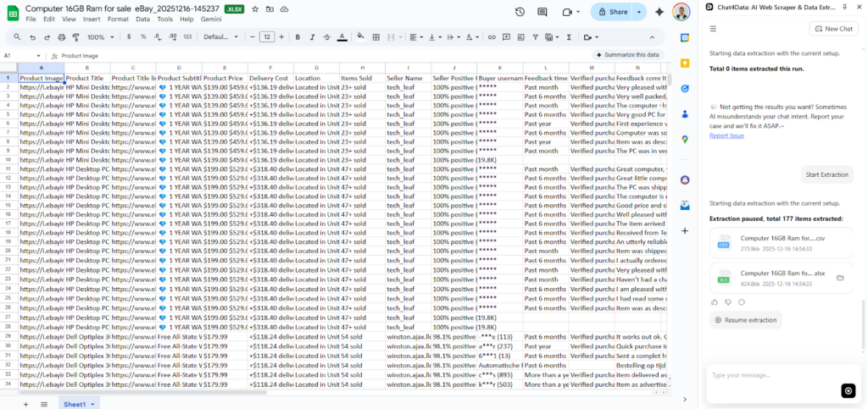868x409 pixels.
Task: Open the Sheets home icon
Action: point(13,14)
